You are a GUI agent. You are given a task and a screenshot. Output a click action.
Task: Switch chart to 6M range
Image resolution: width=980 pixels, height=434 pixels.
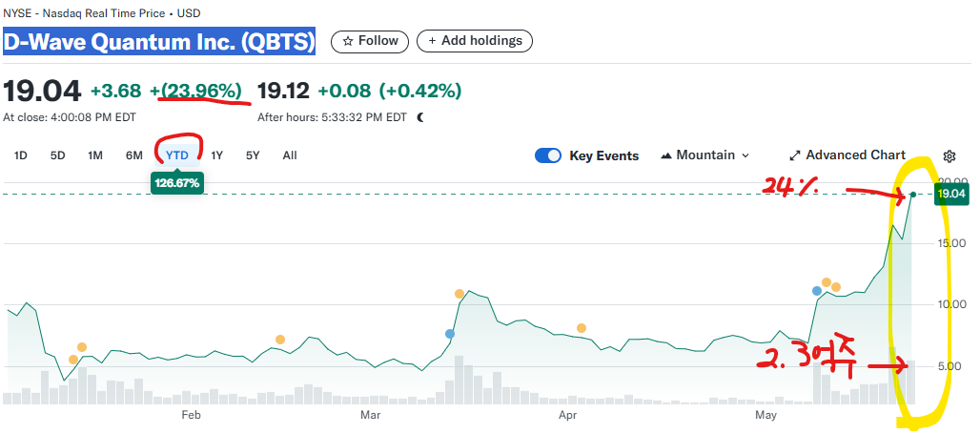[x=133, y=155]
